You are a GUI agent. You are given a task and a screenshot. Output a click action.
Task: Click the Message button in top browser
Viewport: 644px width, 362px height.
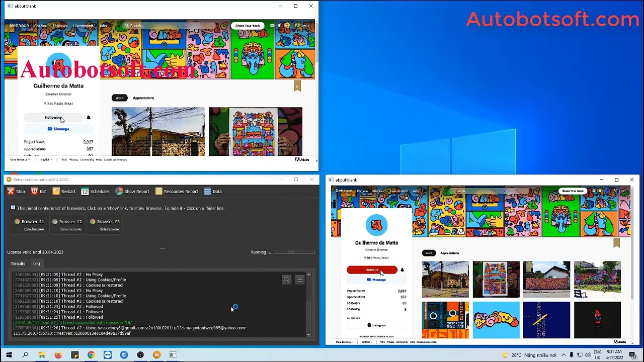(58, 129)
